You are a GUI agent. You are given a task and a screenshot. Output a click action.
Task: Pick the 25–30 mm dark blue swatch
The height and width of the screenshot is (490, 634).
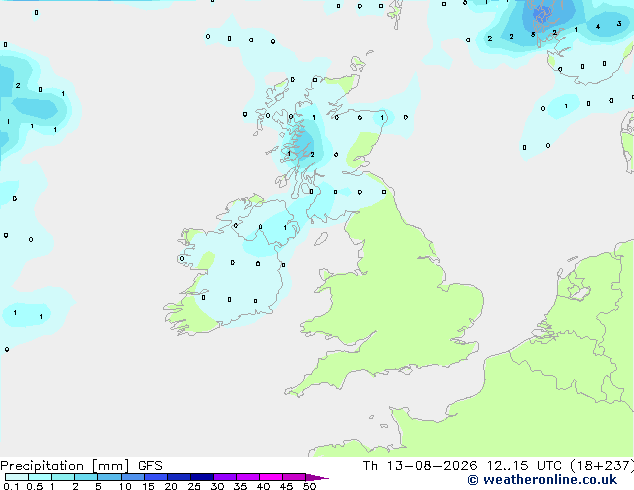pyautogui.click(x=201, y=477)
